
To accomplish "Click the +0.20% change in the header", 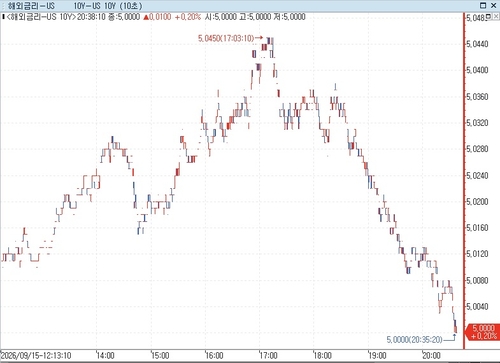I will pos(188,17).
